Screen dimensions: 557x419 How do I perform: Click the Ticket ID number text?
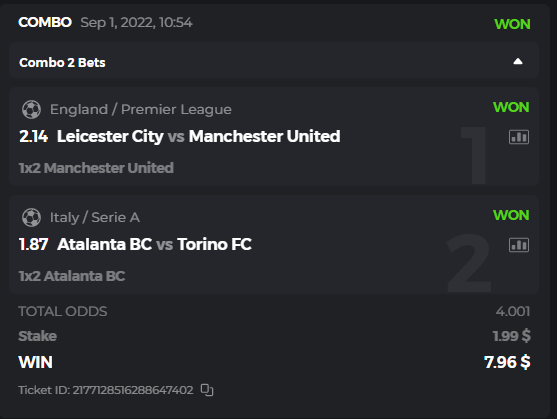pyautogui.click(x=106, y=390)
